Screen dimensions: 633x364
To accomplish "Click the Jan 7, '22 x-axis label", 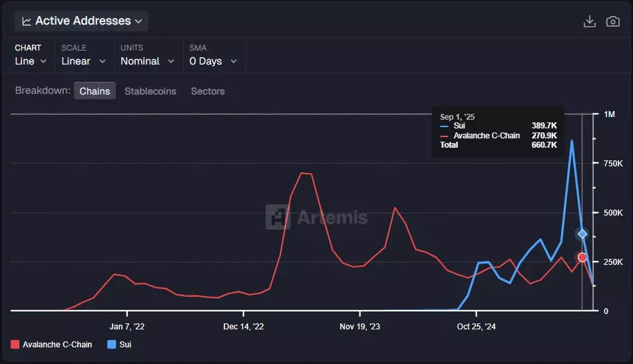I will [126, 327].
